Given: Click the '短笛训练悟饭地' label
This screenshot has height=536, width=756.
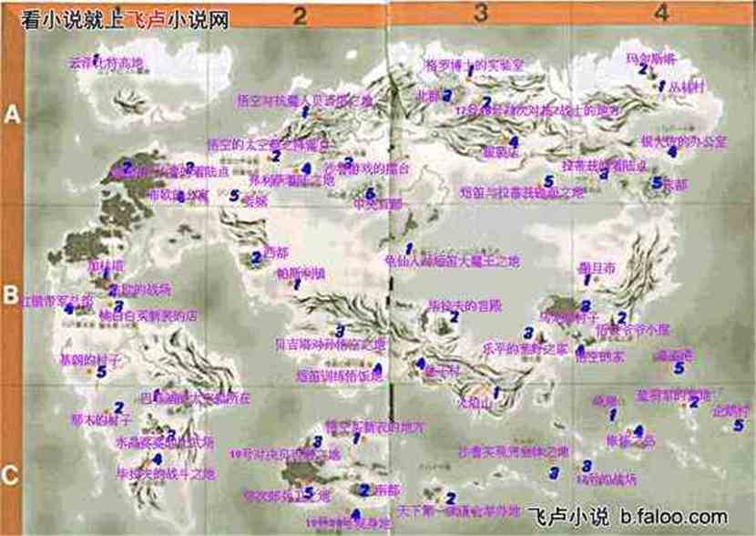Looking at the screenshot, I should 339,376.
